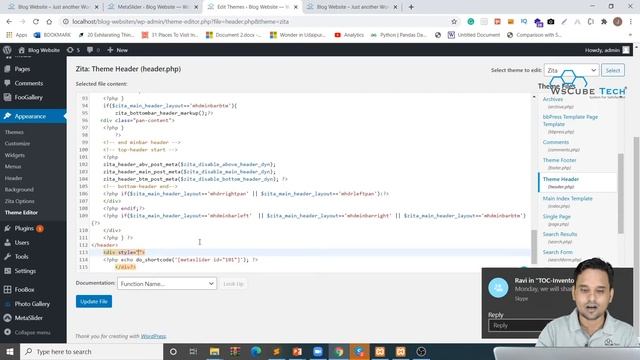
Task: Open Tools in the sidebar
Action: [21, 257]
